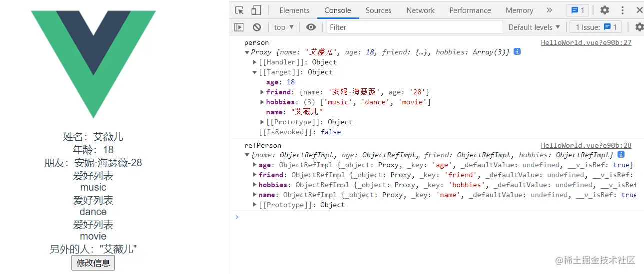Screen dimensions: 644x274
Task: Click the name: "艾薇儿" property line
Action: tap(294, 112)
